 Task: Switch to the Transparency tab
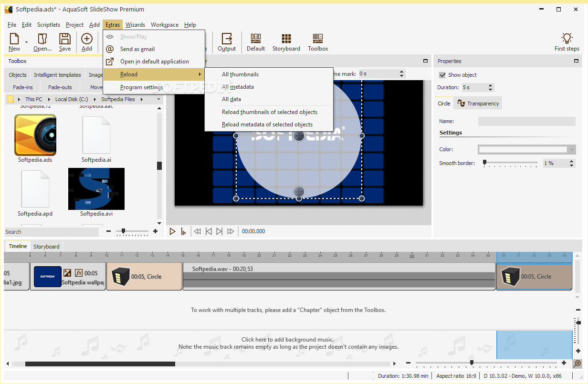click(478, 104)
